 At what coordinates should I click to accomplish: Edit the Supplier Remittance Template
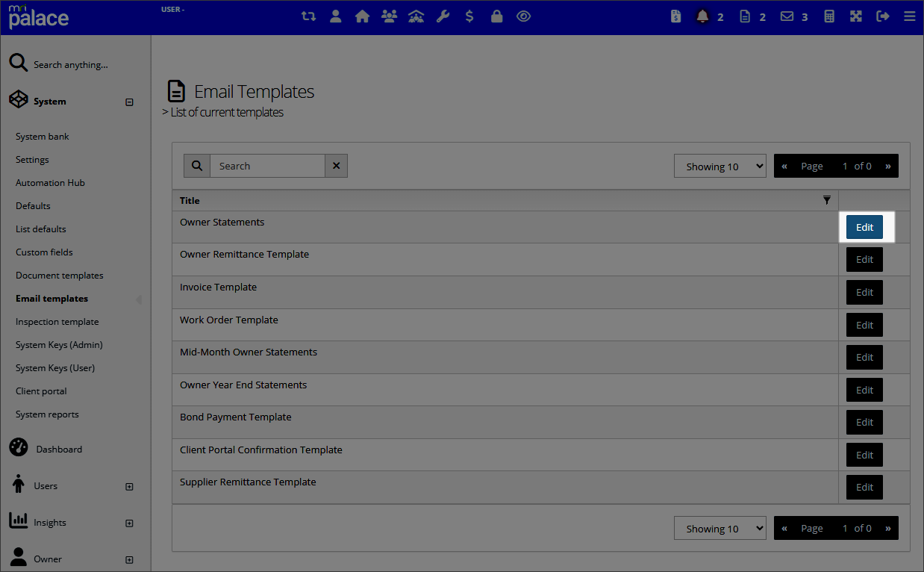pyautogui.click(x=864, y=487)
